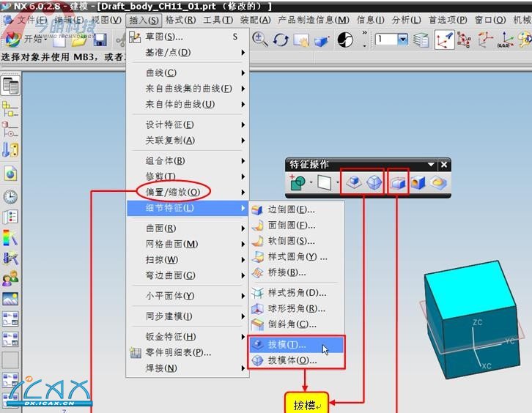Expand the 关联复制(A) submenu
This screenshot has height=413, width=532.
pos(188,140)
